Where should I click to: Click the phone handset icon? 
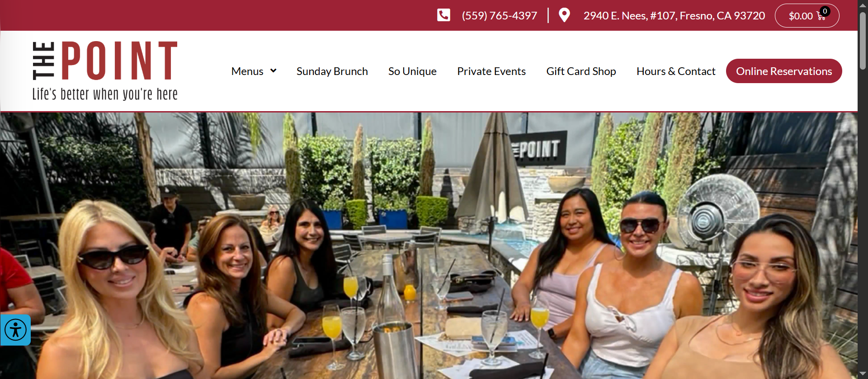click(443, 15)
